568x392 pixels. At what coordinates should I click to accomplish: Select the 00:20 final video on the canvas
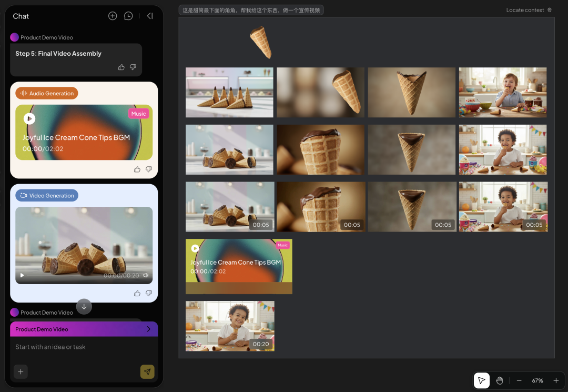(x=230, y=326)
